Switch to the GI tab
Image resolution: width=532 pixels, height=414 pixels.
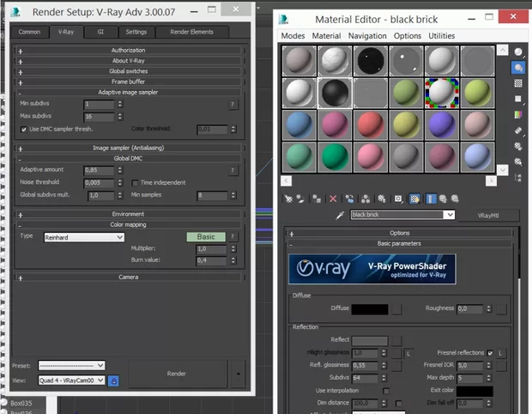pyautogui.click(x=100, y=32)
